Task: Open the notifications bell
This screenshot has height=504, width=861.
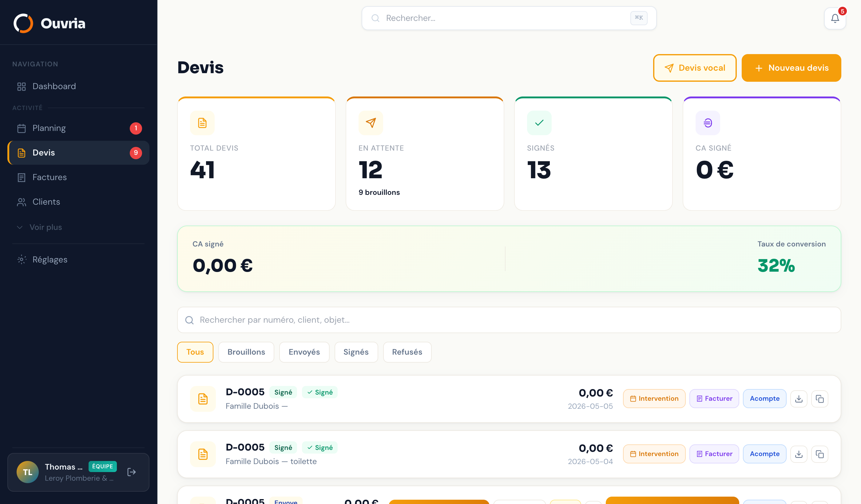Action: (x=835, y=18)
